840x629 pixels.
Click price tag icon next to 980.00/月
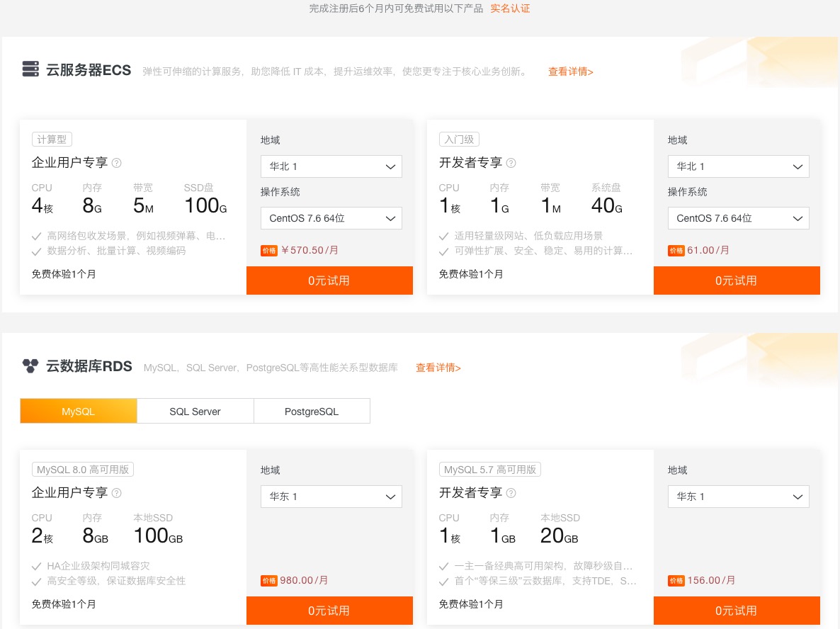[x=269, y=581]
